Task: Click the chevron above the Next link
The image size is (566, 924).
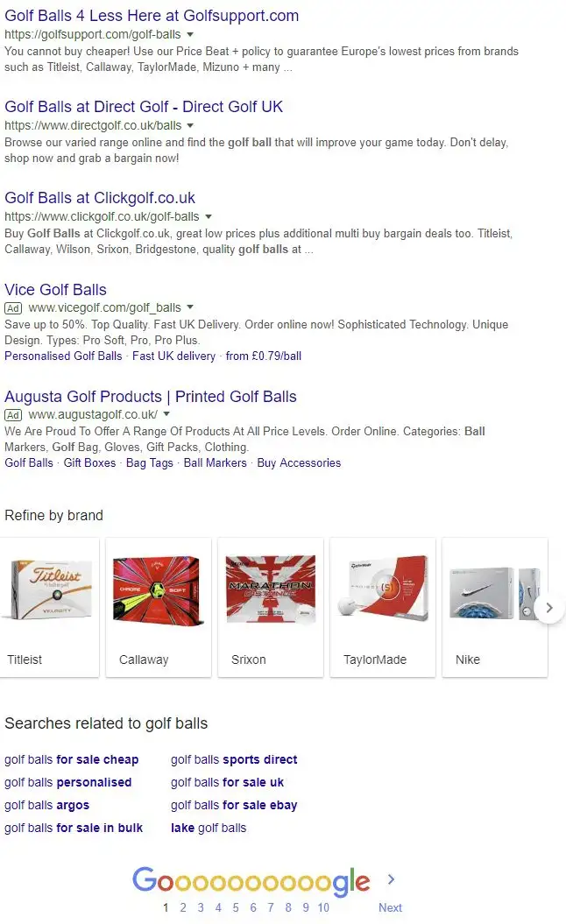Action: click(391, 879)
